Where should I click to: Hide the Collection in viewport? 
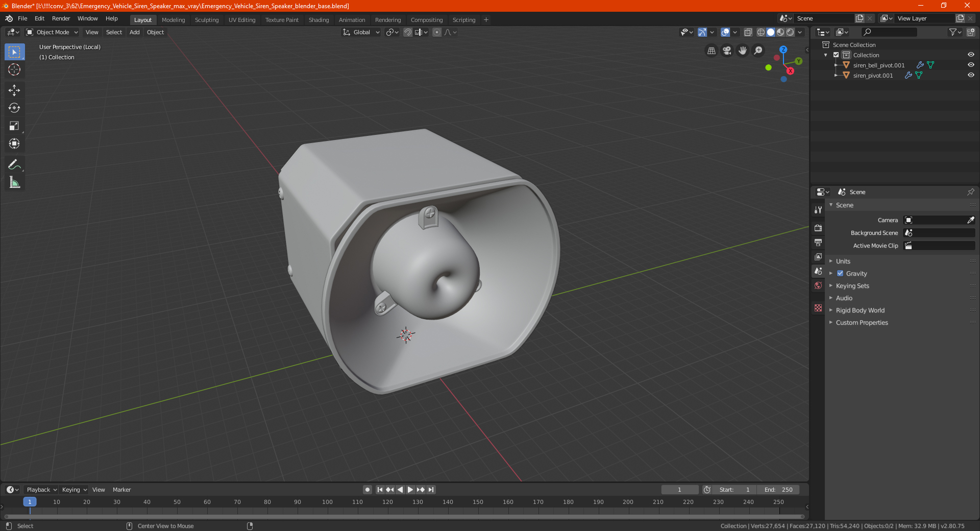tap(971, 55)
